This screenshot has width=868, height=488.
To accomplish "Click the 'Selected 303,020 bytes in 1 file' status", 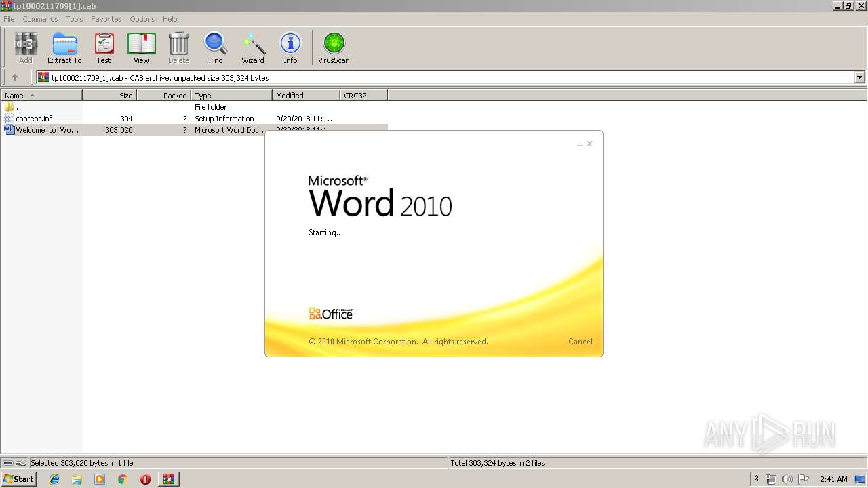I will point(81,463).
